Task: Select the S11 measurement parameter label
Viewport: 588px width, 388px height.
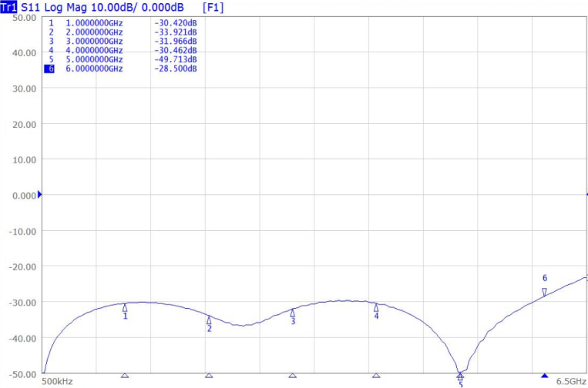Action: (x=32, y=7)
